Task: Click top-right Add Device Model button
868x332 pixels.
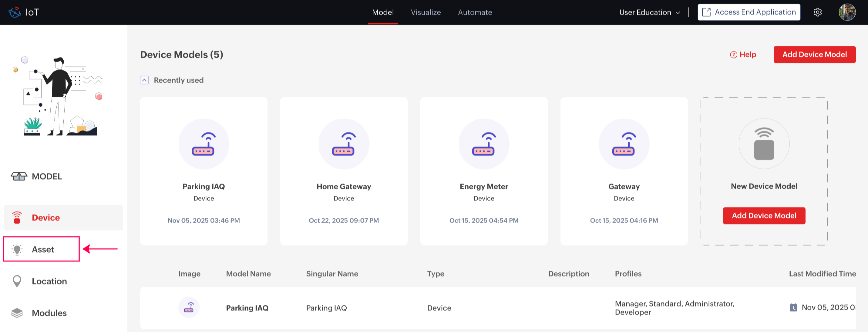Action: (x=814, y=55)
